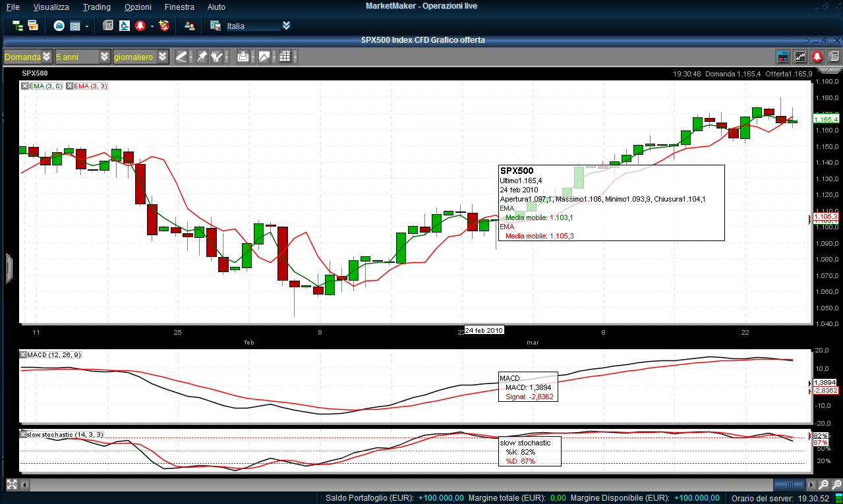The width and height of the screenshot is (843, 504).
Task: Click the microscope research icon
Action: pyautogui.click(x=124, y=26)
